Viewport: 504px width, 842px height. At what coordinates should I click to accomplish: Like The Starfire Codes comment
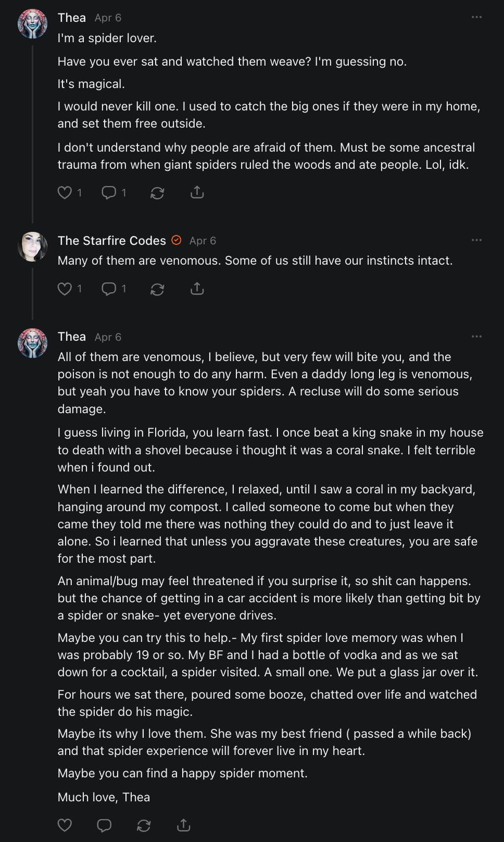[65, 289]
